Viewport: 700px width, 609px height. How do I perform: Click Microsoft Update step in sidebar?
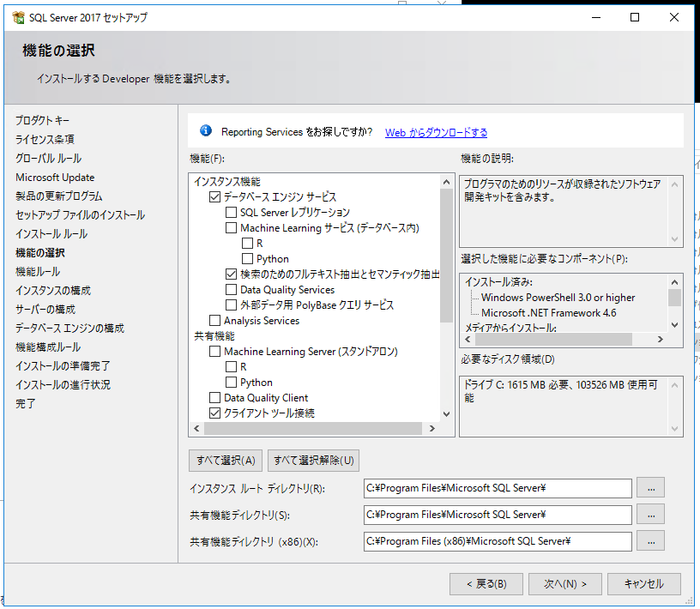coord(55,178)
